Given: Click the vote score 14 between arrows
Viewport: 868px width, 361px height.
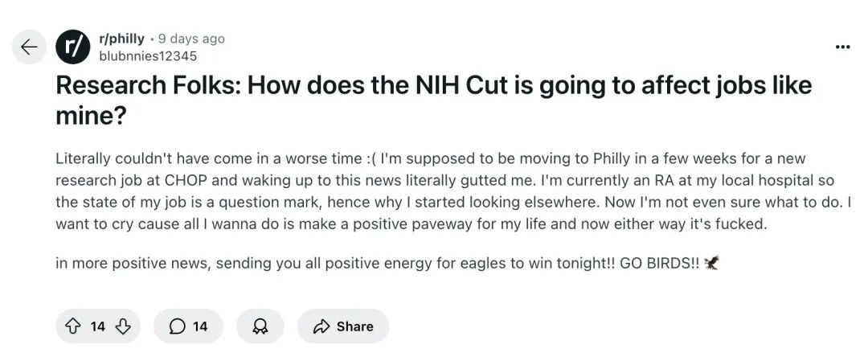Looking at the screenshot, I should click(97, 326).
